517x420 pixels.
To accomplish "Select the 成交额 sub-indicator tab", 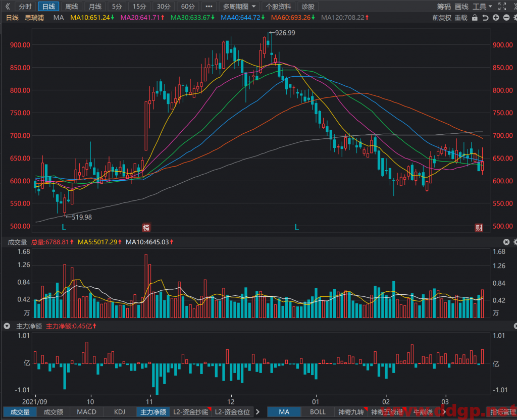I will pyautogui.click(x=54, y=412).
